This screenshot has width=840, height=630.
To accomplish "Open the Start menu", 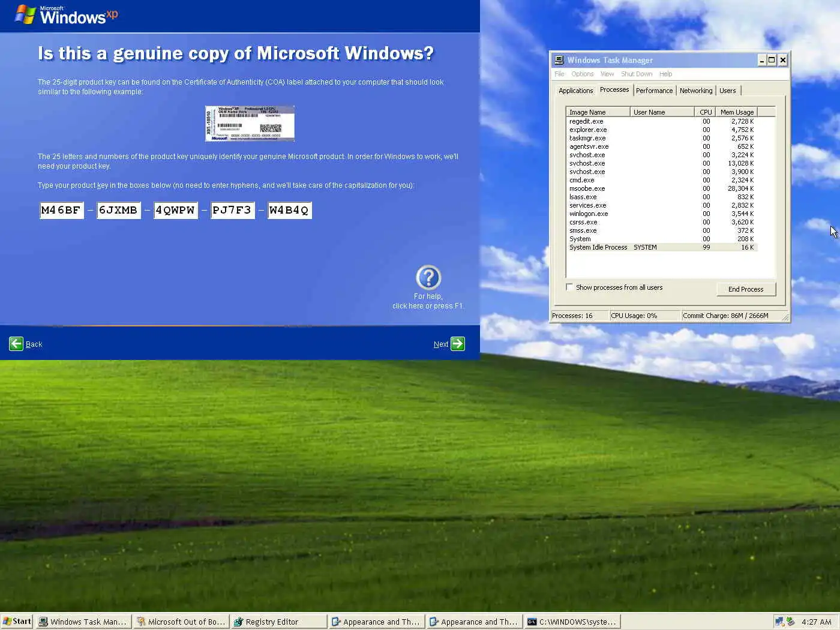I will coord(17,622).
